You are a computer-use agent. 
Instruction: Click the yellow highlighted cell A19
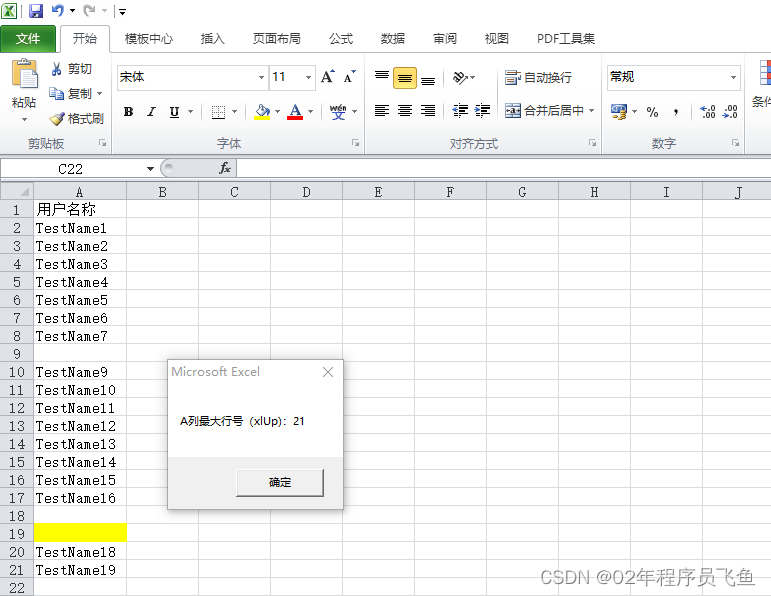pyautogui.click(x=80, y=533)
